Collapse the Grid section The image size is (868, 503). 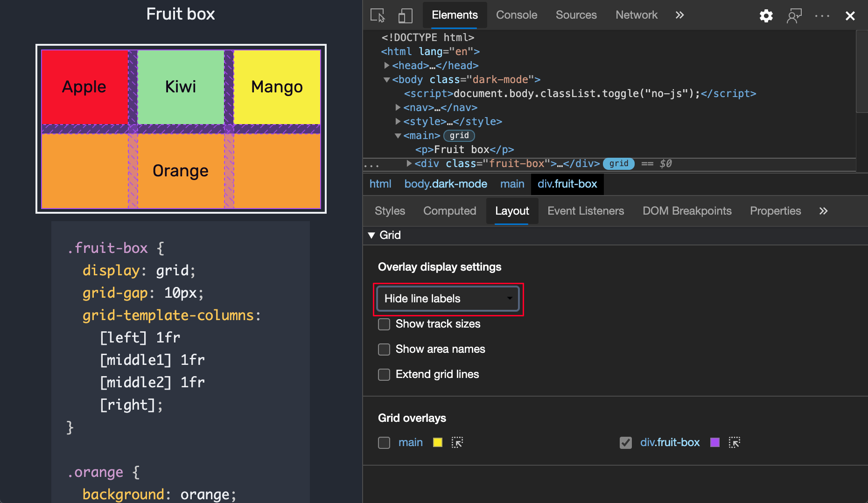pos(371,235)
